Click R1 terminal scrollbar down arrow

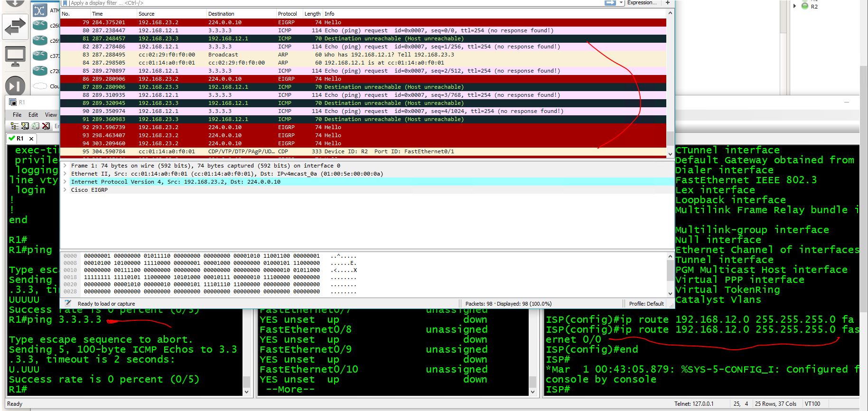coord(246,392)
